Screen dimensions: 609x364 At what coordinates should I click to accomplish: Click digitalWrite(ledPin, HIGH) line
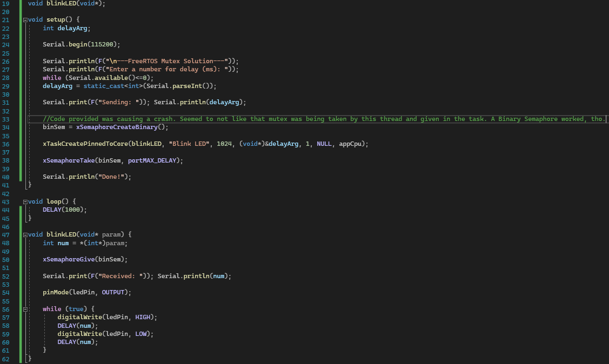[x=107, y=317]
